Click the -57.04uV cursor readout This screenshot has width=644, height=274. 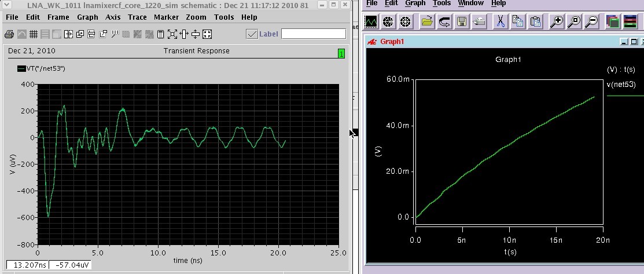pyautogui.click(x=70, y=265)
